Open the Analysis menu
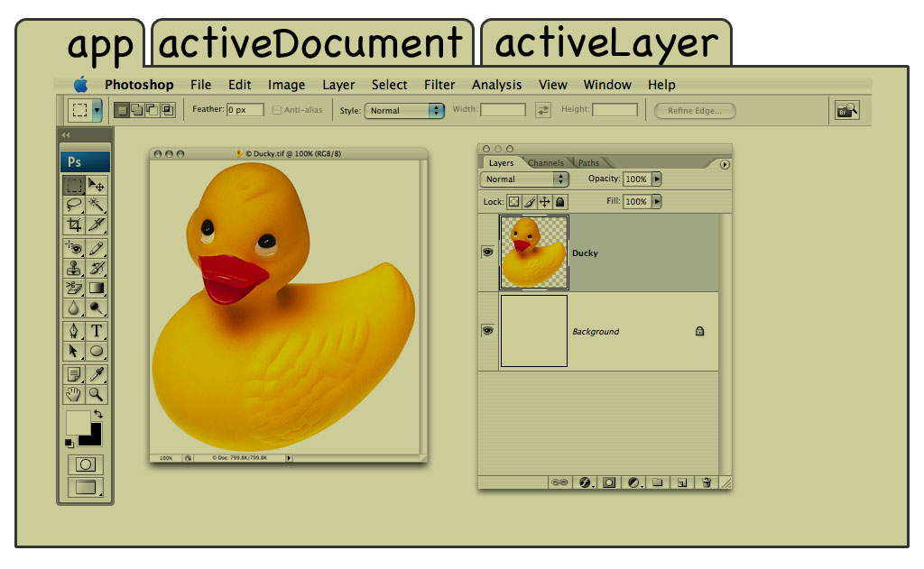924x569 pixels. click(x=497, y=85)
